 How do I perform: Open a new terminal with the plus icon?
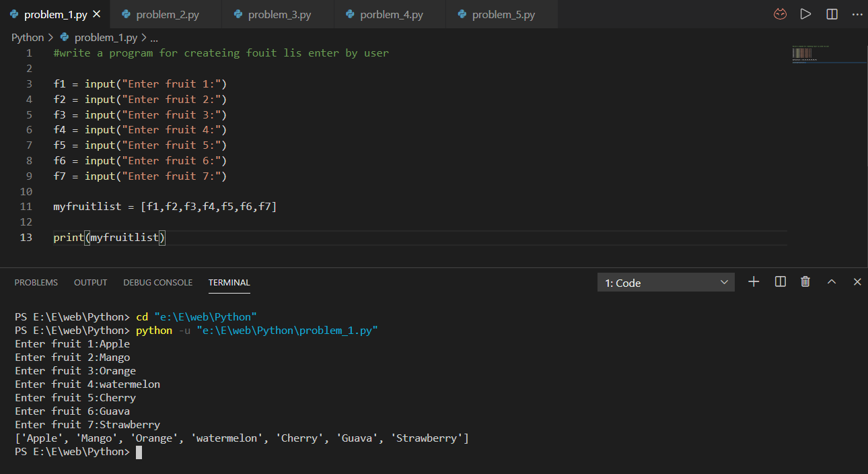(x=754, y=282)
